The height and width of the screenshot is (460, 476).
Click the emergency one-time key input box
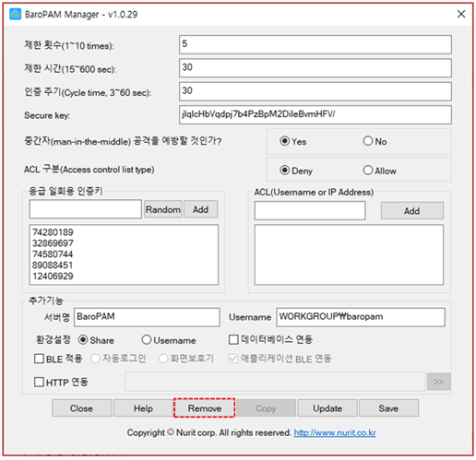pyautogui.click(x=86, y=209)
